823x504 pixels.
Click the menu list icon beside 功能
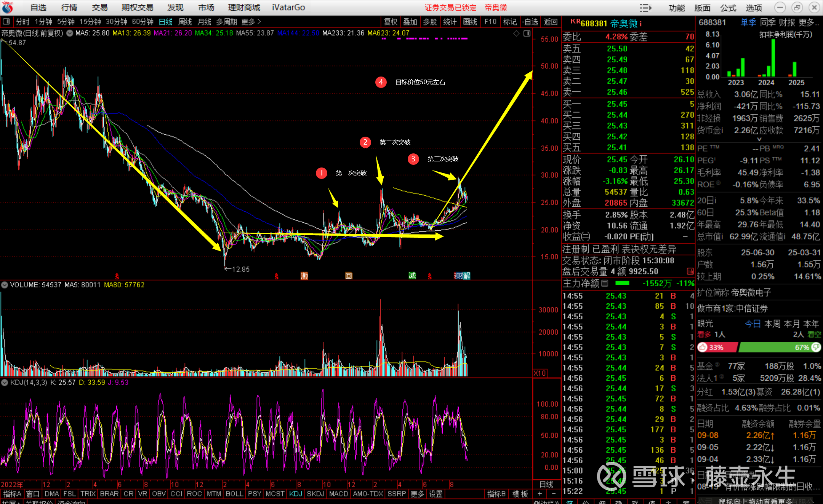pos(645,8)
